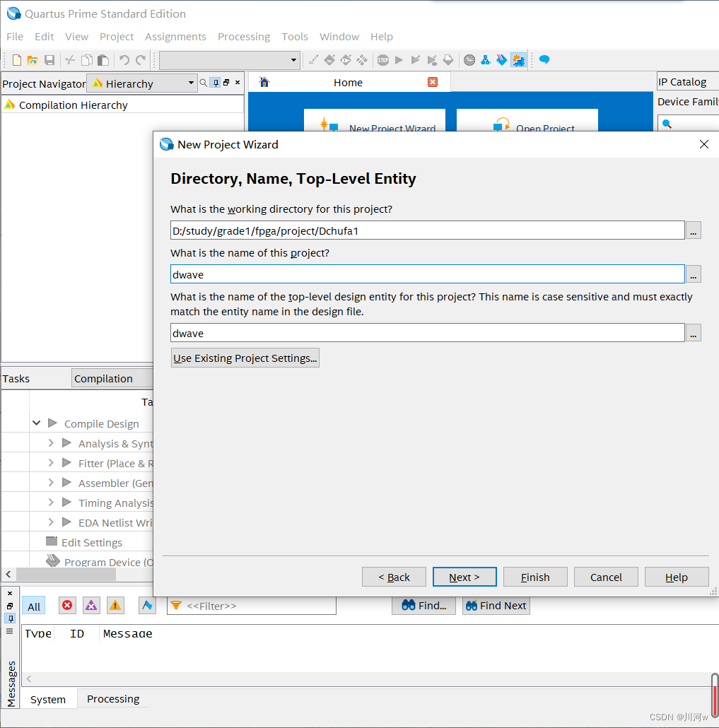This screenshot has height=728, width=719.
Task: Cancel the New Project Wizard
Action: (606, 577)
